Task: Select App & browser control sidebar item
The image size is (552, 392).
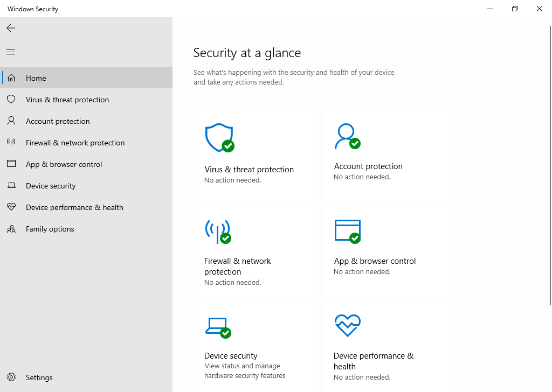Action: coord(64,164)
